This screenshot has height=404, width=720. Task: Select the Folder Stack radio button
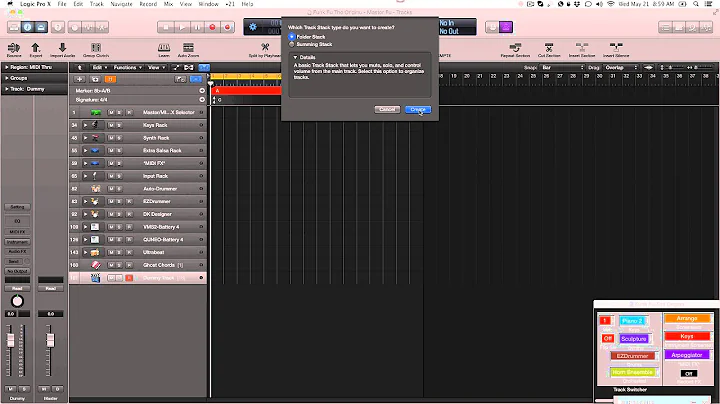(292, 36)
